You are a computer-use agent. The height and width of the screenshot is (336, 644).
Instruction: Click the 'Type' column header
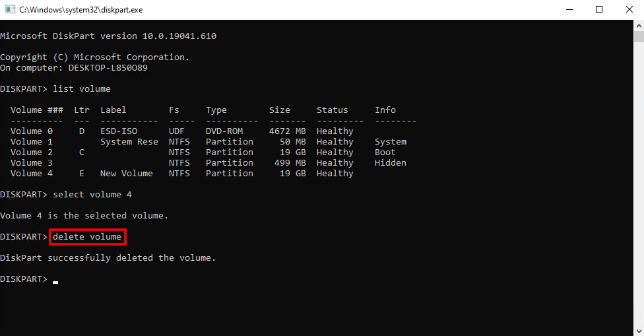pos(216,110)
